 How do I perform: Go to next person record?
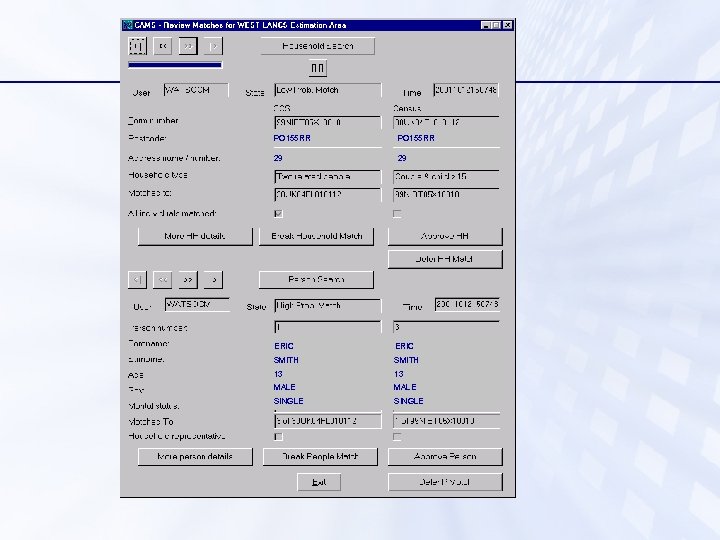[x=188, y=279]
